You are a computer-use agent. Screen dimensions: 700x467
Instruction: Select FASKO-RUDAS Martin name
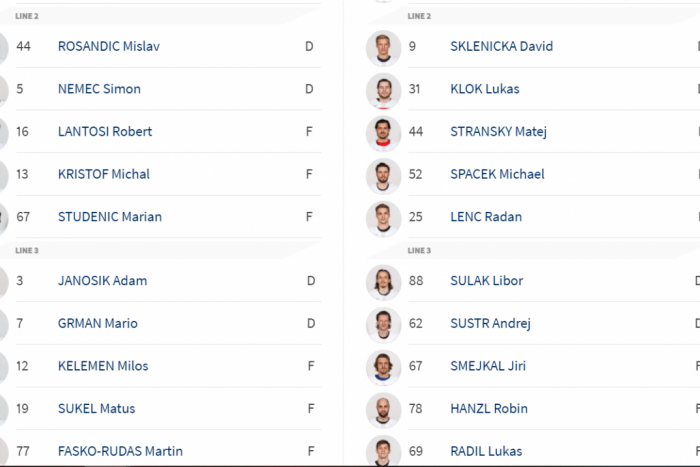coord(120,451)
